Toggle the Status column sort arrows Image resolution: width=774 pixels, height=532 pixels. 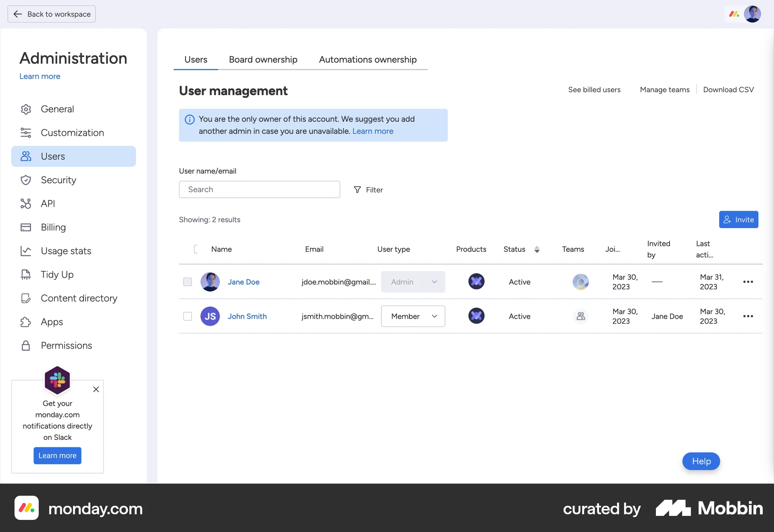[x=537, y=249]
